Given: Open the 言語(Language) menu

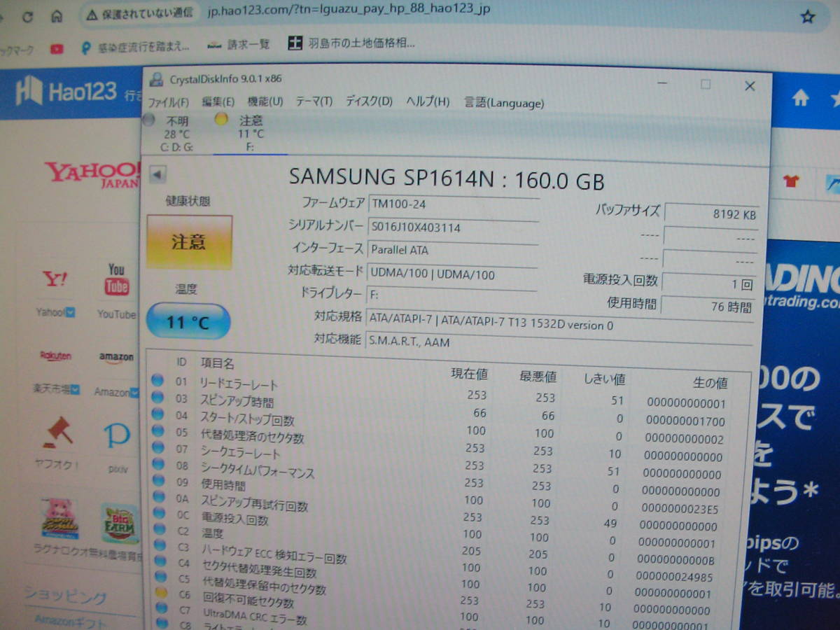Looking at the screenshot, I should (504, 103).
